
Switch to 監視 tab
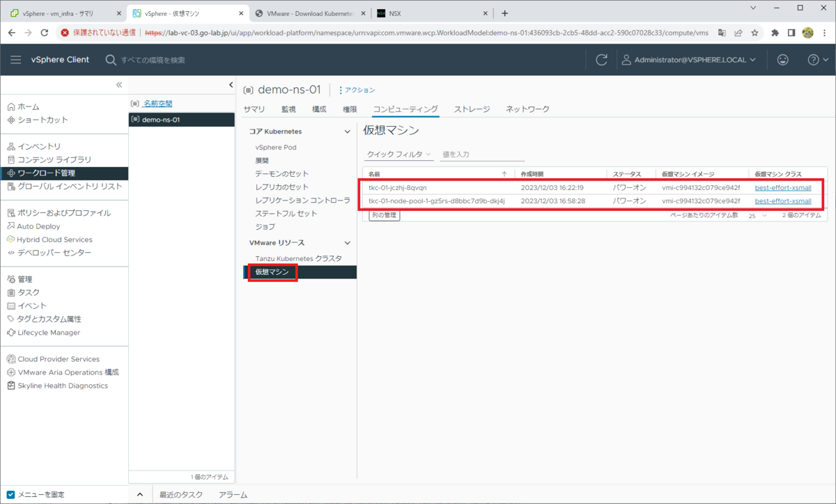(x=288, y=109)
